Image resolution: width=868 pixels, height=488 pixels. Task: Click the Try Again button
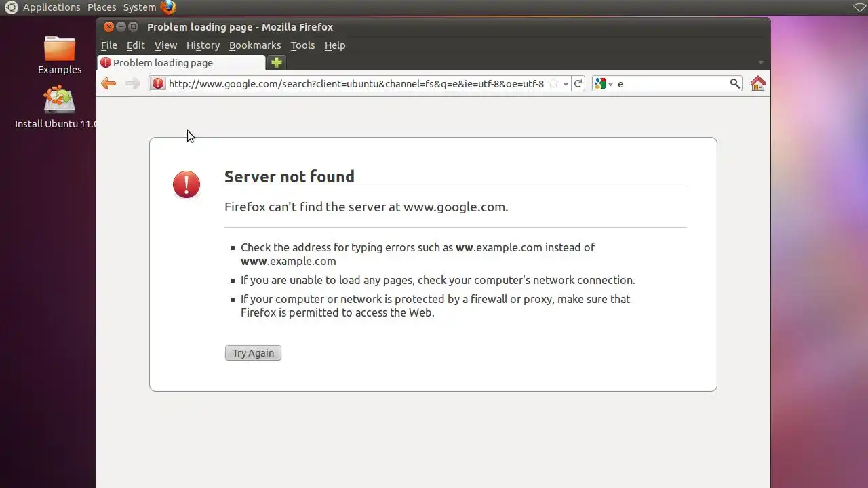(x=253, y=353)
